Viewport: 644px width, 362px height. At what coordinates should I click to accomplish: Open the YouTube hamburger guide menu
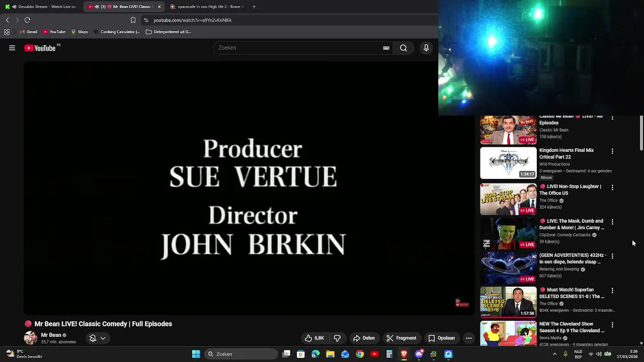(12, 48)
